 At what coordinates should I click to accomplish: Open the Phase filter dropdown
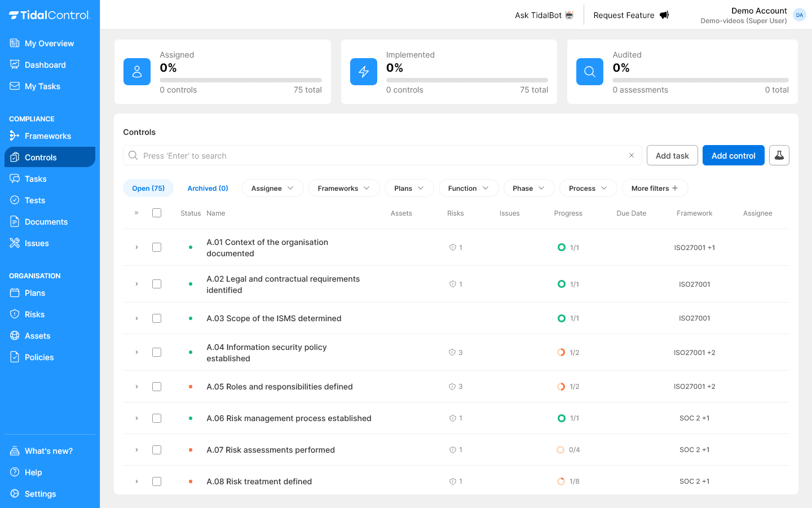[x=528, y=188]
